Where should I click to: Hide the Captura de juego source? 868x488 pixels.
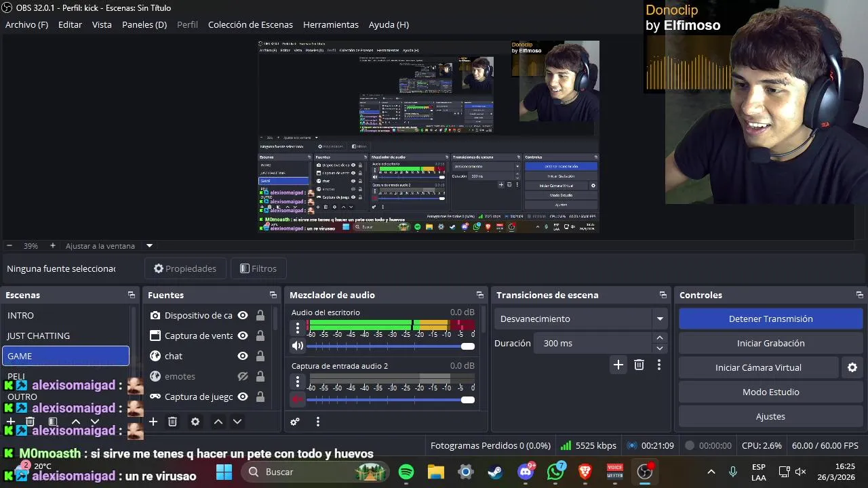(x=242, y=396)
